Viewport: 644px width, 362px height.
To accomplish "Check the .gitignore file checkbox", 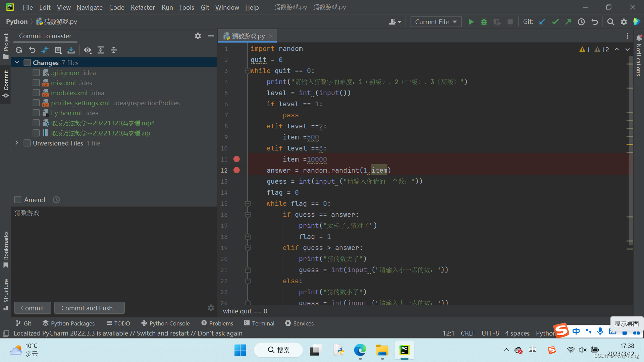I will pyautogui.click(x=36, y=73).
